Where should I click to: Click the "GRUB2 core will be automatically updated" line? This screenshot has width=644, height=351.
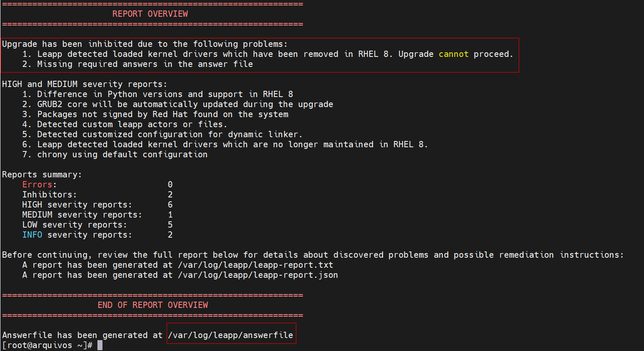tap(185, 104)
